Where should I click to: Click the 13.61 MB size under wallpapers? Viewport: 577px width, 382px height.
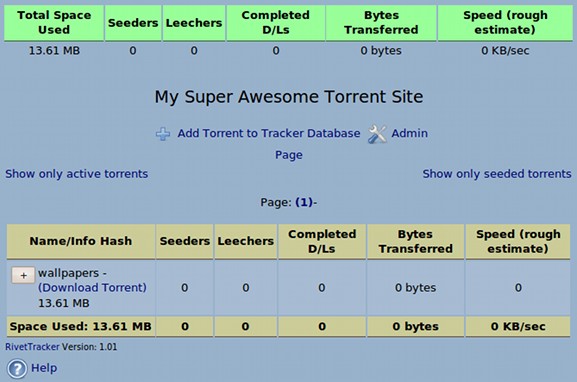tap(64, 303)
